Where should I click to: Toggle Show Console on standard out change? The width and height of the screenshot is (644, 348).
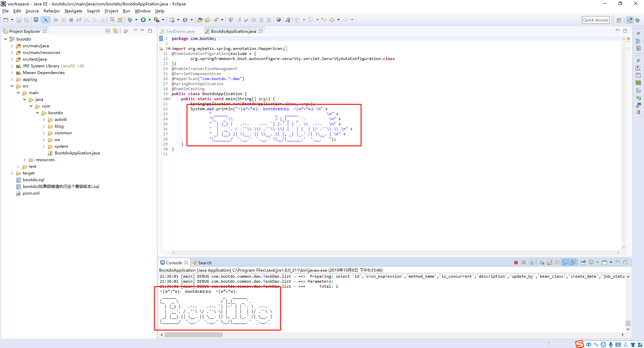click(x=565, y=262)
